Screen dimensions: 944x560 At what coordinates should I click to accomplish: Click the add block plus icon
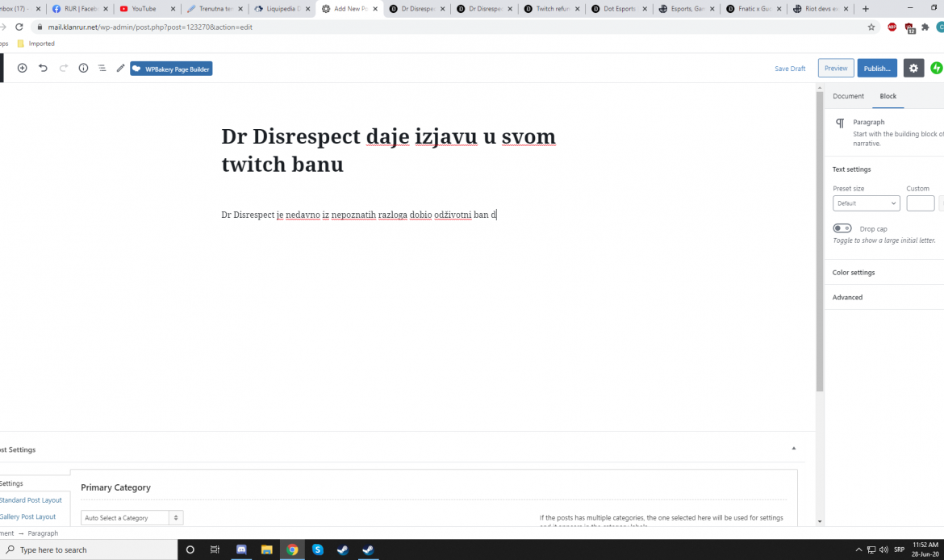22,69
